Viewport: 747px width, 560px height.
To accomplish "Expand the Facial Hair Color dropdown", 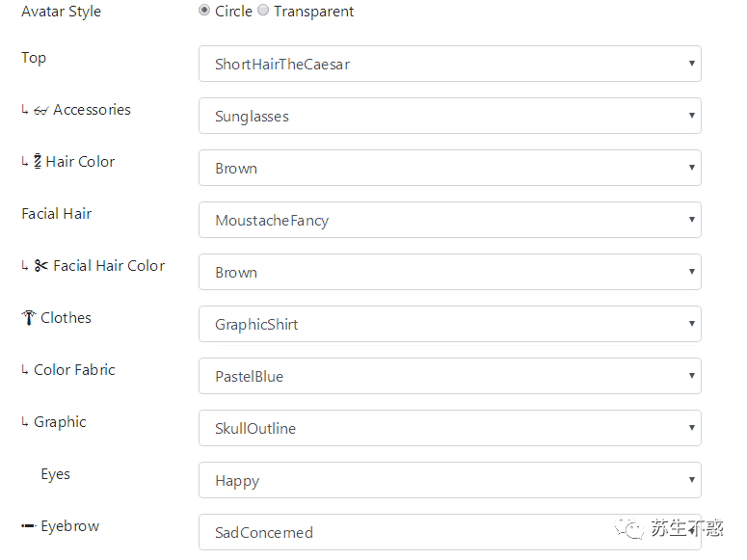I will click(x=449, y=273).
